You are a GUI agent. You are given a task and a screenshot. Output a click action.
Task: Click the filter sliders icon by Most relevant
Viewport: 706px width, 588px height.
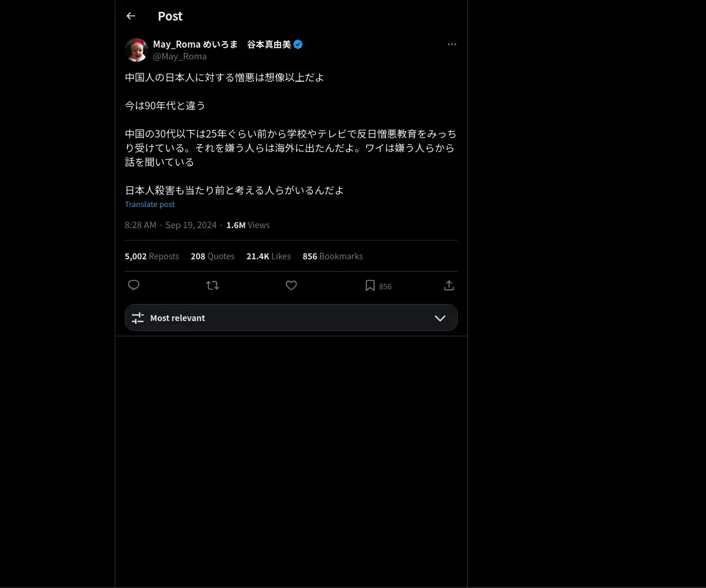[x=138, y=318]
